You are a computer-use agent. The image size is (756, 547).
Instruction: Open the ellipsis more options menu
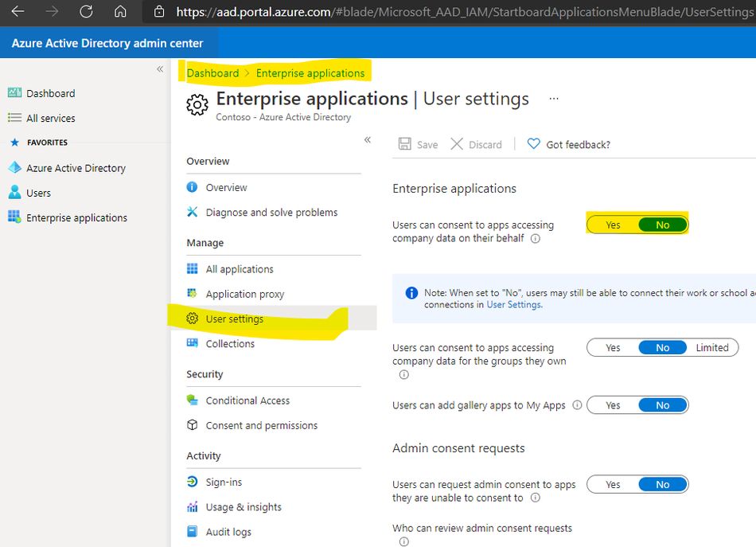(x=554, y=99)
